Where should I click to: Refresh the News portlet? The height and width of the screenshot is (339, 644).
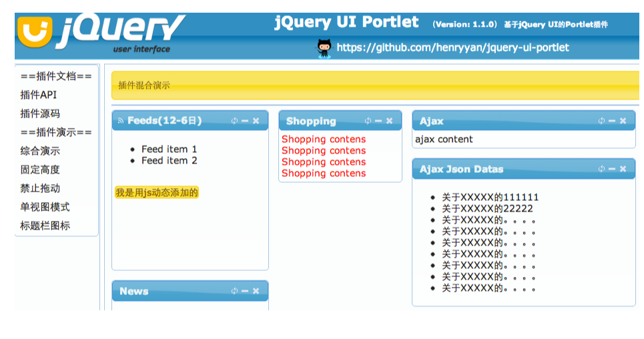pyautogui.click(x=234, y=291)
